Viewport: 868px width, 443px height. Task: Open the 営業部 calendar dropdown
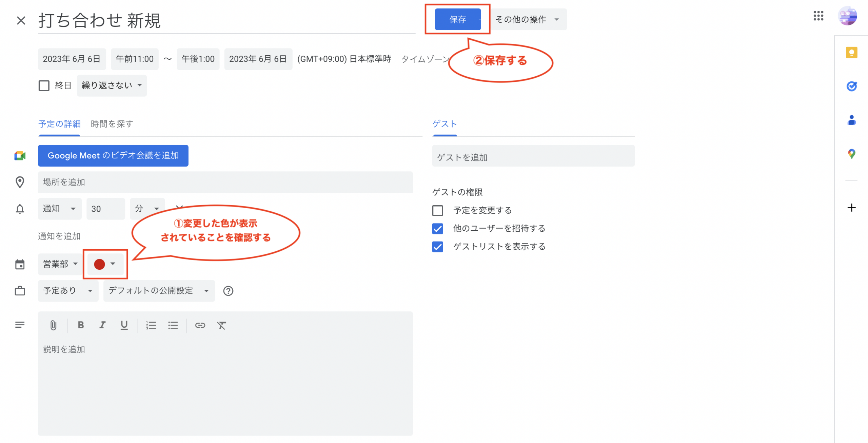point(60,264)
